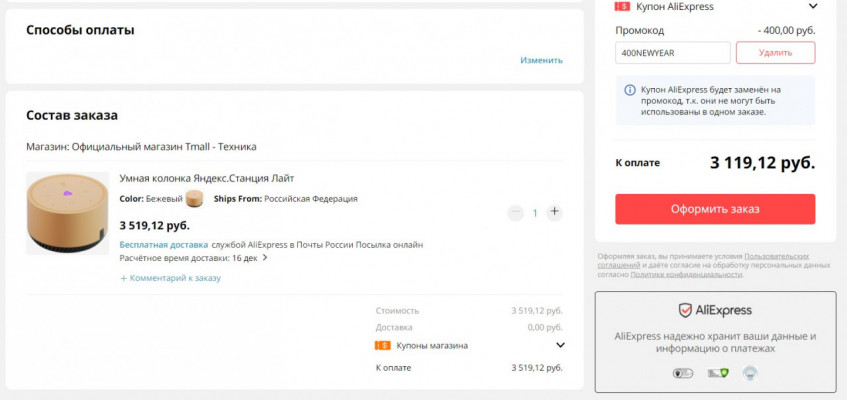Change payment method via Изменить
847x400 pixels.
(541, 60)
